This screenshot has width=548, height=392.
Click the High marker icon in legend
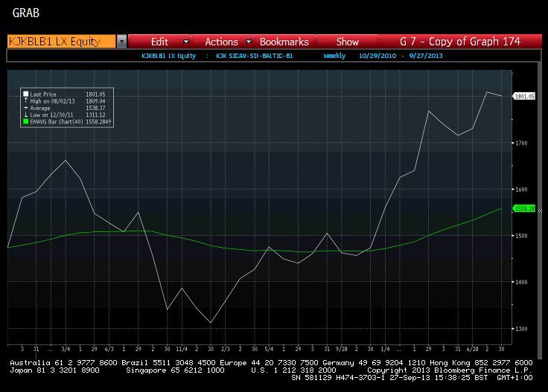(25, 100)
